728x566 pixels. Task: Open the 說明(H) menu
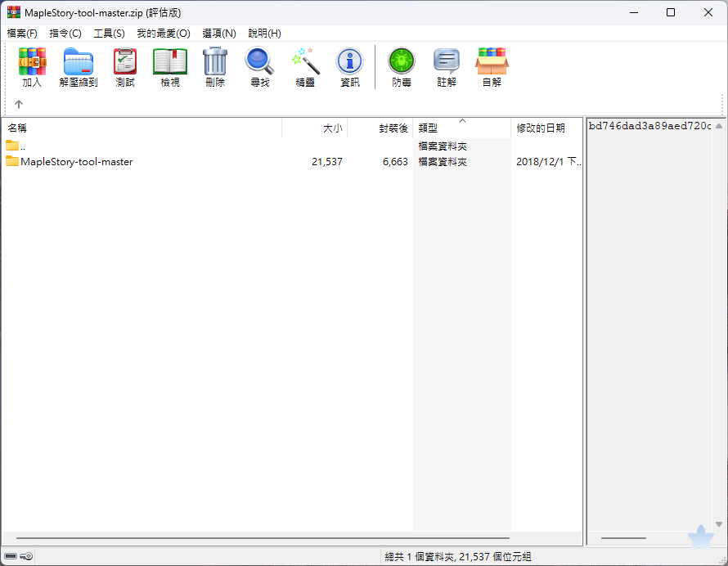pos(265,34)
